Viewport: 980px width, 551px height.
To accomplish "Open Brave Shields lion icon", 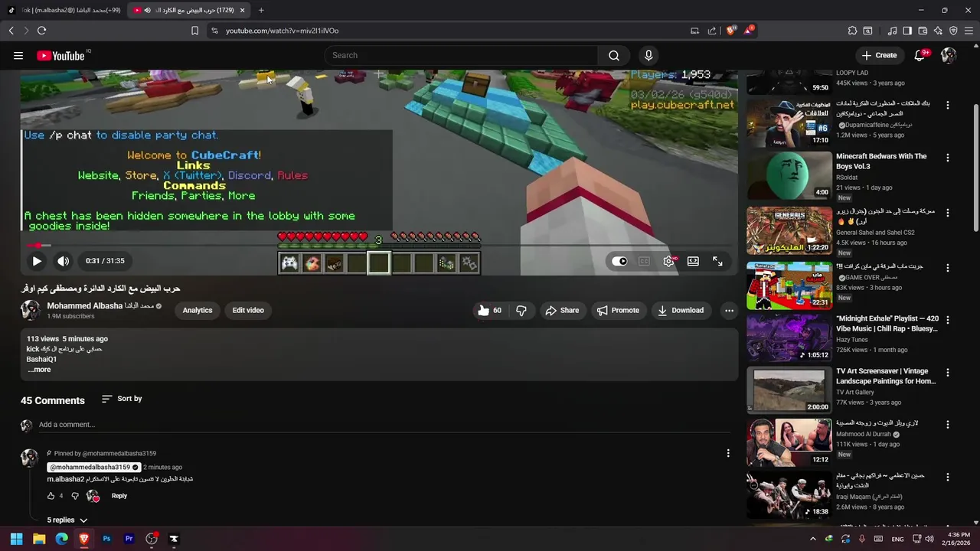I will point(730,31).
